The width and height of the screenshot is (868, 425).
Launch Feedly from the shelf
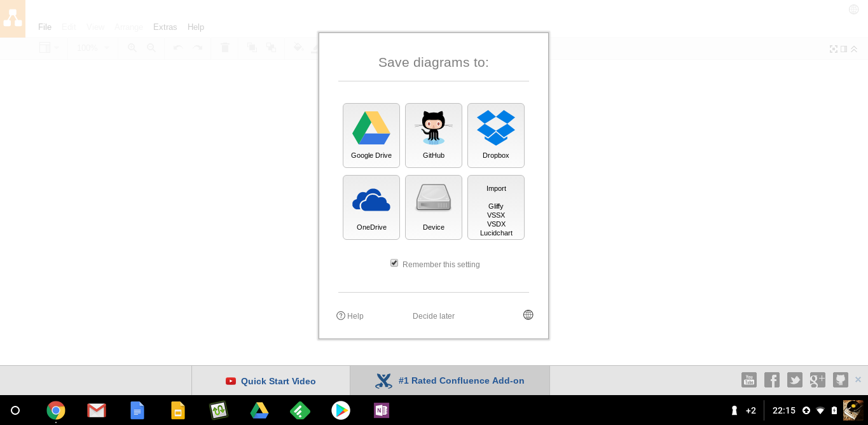(x=300, y=410)
